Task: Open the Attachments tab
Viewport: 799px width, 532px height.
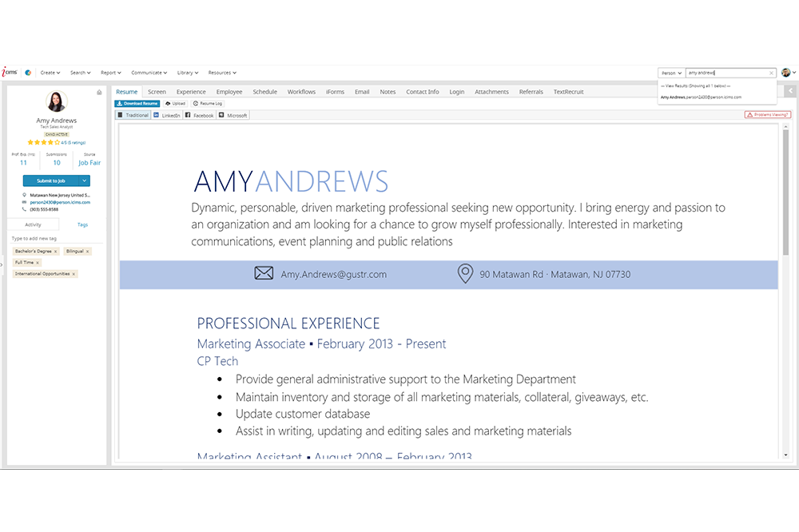Action: point(491,92)
